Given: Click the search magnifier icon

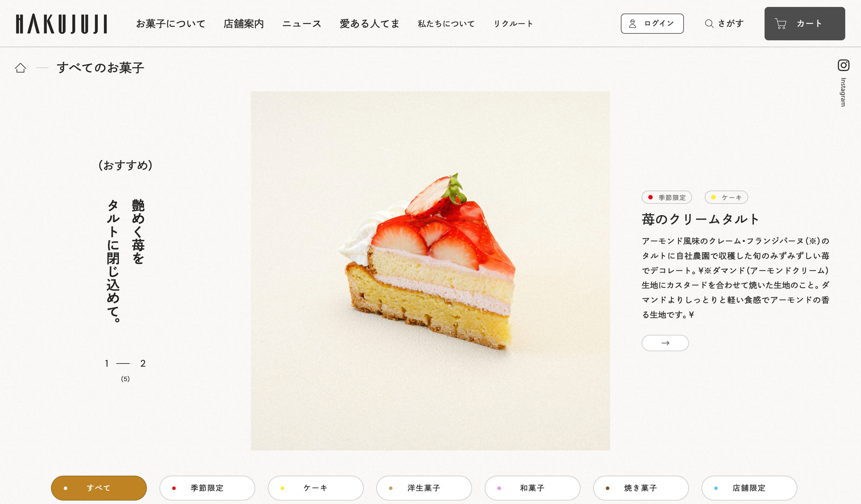Looking at the screenshot, I should pyautogui.click(x=709, y=24).
